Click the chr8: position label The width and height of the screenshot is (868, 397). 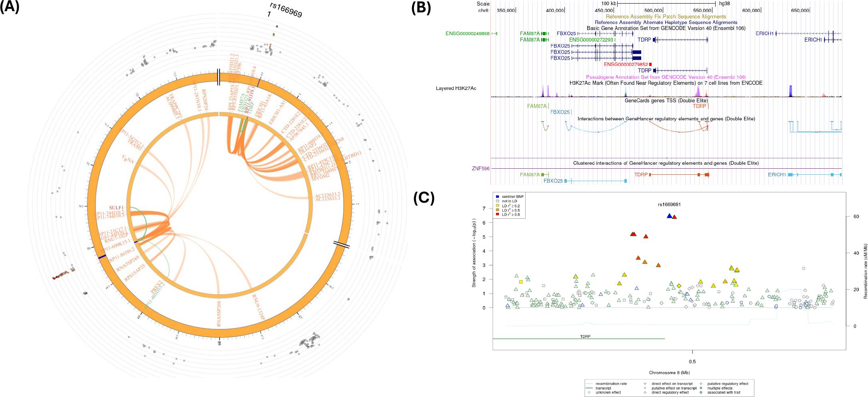click(484, 10)
